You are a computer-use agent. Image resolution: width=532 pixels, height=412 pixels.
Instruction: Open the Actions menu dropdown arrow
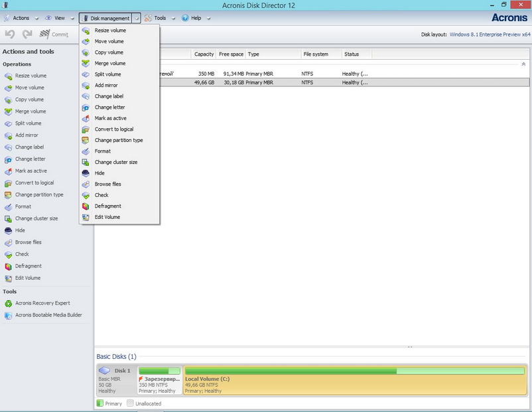click(x=36, y=19)
